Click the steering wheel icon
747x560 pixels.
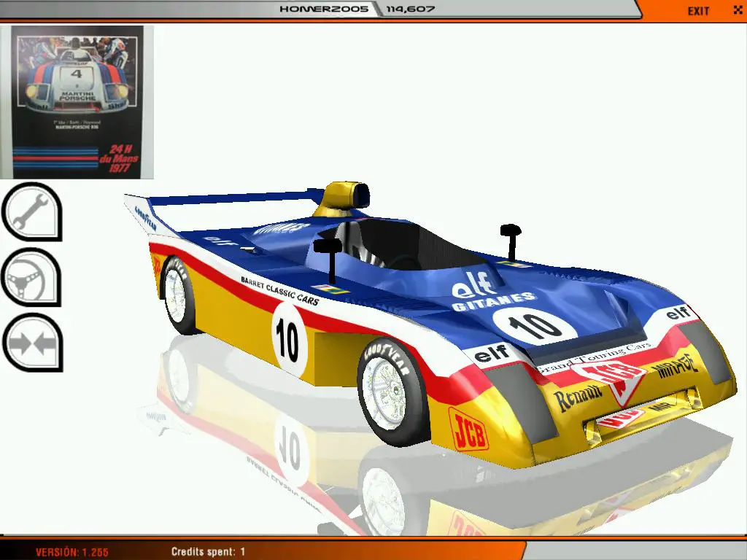tap(31, 277)
